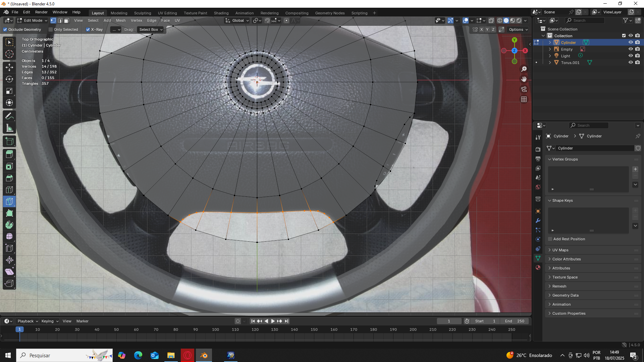Select the Move tool in toolbar
The image size is (644, 362).
click(9, 67)
